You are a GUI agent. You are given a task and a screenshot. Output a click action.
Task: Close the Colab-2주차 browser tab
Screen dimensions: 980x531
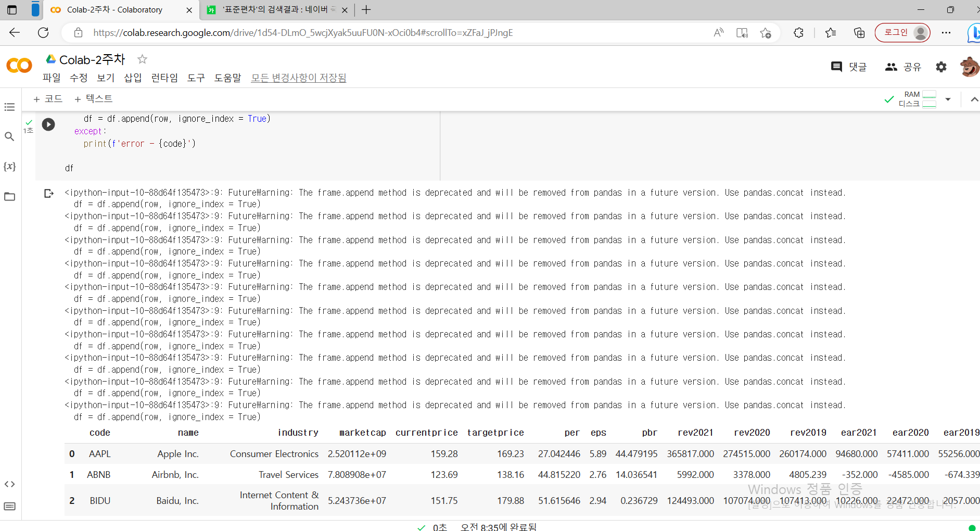[189, 10]
